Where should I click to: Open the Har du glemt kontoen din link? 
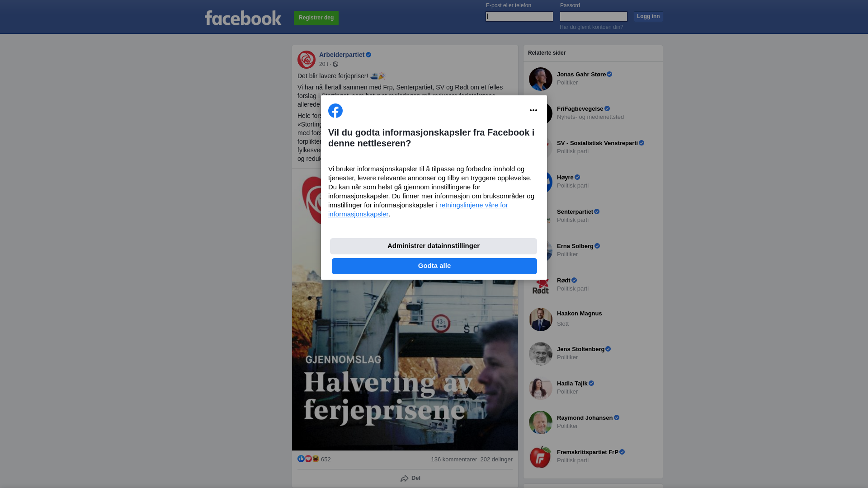click(x=591, y=27)
